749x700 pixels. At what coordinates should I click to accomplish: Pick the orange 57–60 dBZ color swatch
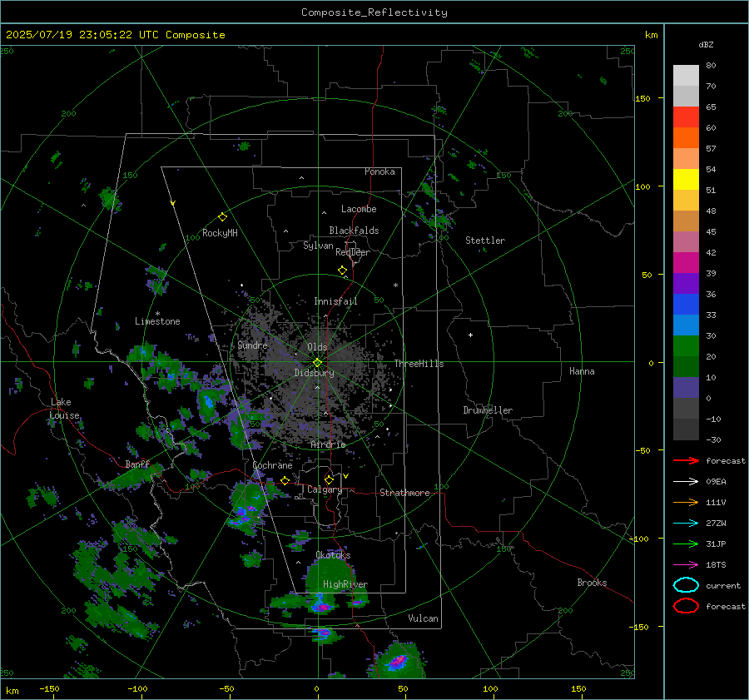click(686, 138)
